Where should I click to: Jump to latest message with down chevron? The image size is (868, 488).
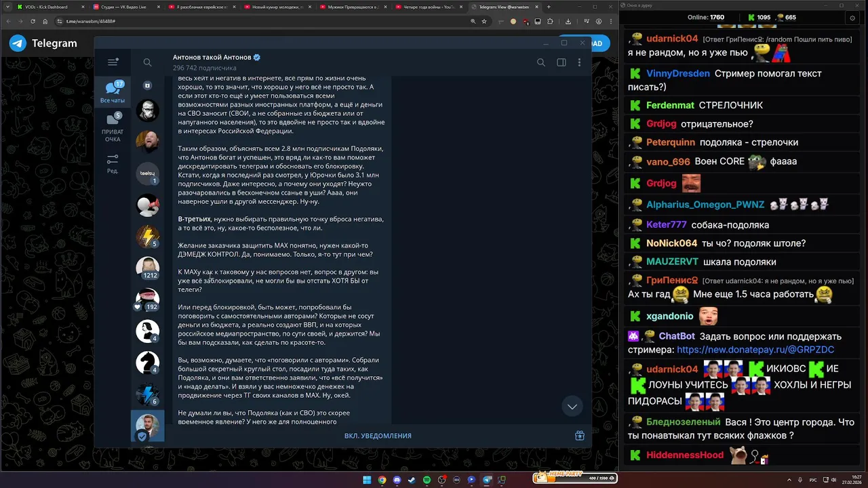tap(572, 406)
